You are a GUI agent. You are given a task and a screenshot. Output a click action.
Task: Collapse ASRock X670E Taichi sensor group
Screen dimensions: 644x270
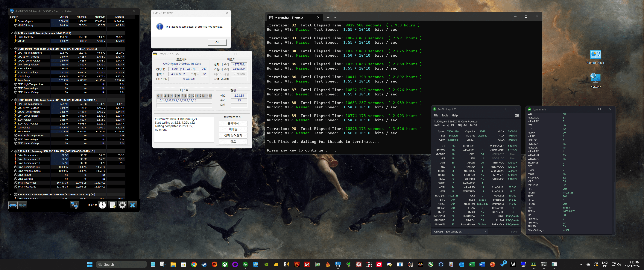11,33
